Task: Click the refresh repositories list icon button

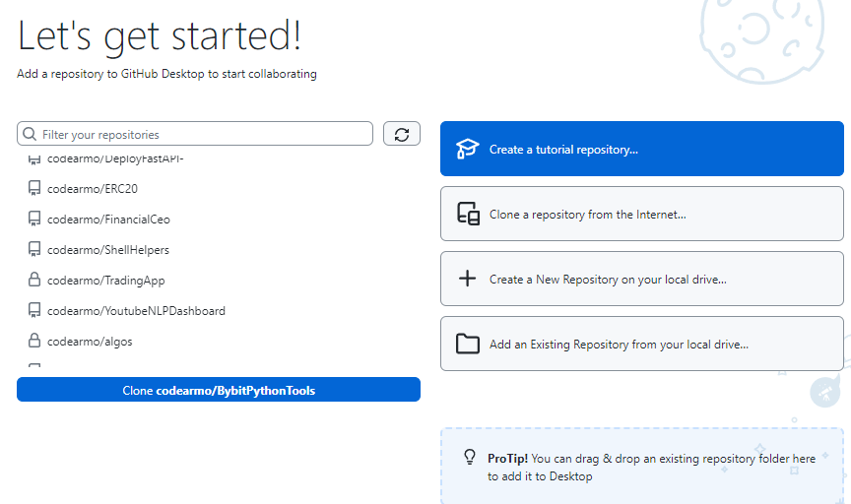Action: point(402,134)
